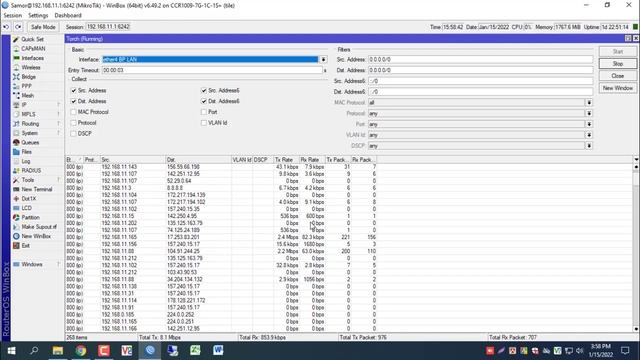Open the Dashboard menu
Viewport: 640px width, 360px height.
tap(68, 16)
